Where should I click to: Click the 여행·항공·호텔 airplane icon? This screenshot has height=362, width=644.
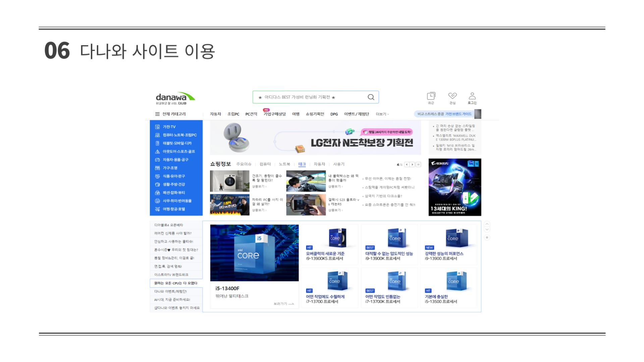click(x=157, y=209)
